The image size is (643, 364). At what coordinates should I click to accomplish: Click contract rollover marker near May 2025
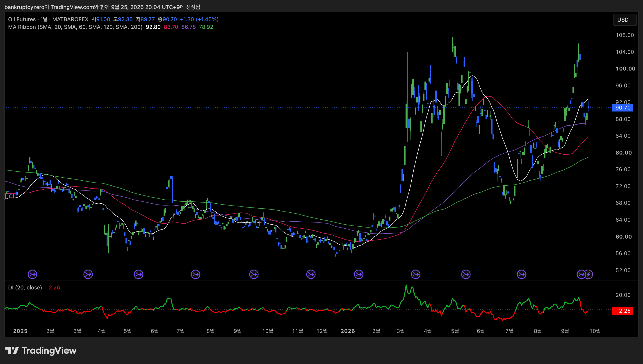pyautogui.click(x=139, y=274)
